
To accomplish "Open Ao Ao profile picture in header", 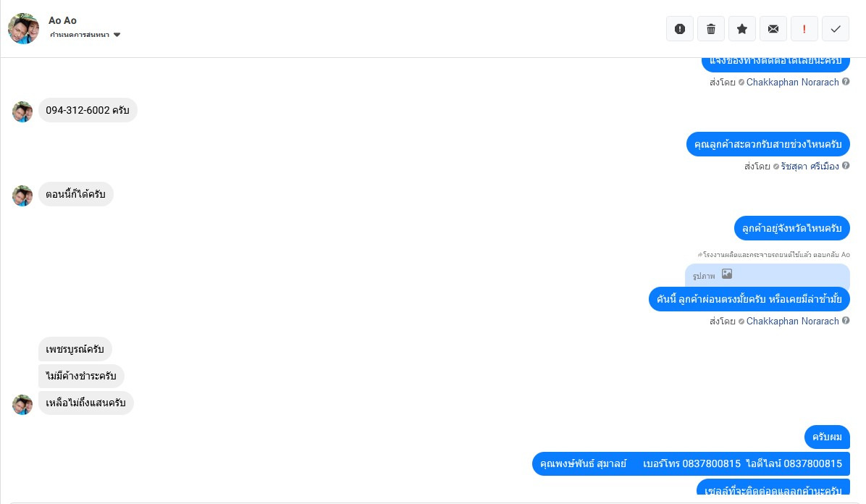I will [x=23, y=29].
